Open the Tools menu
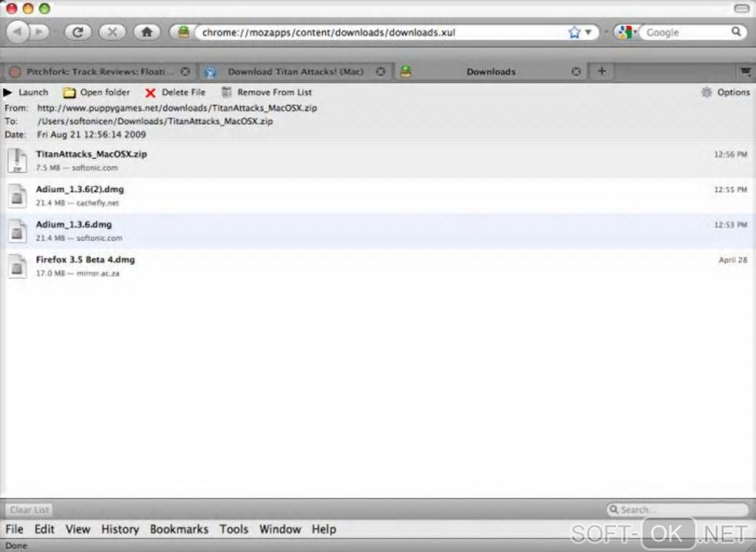Screen dimensions: 756x552 233,529
